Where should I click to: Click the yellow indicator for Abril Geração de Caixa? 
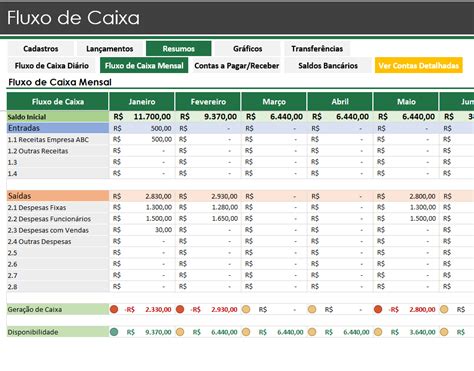click(x=312, y=309)
